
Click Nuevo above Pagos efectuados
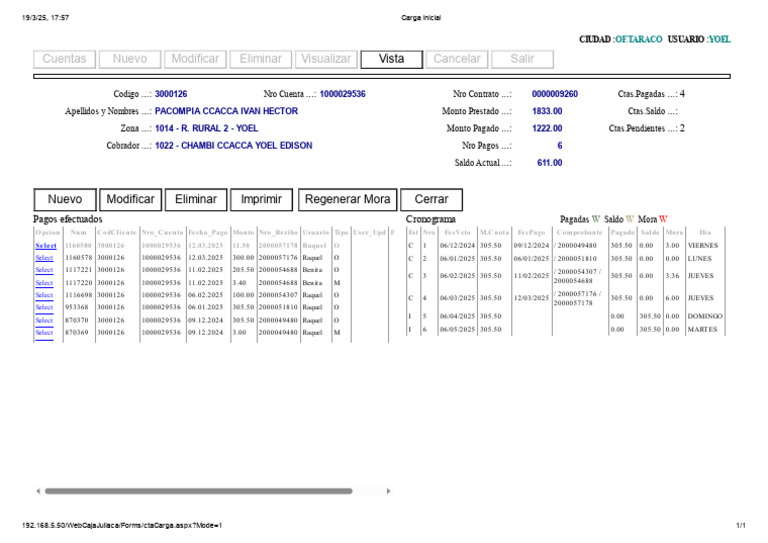(x=65, y=199)
